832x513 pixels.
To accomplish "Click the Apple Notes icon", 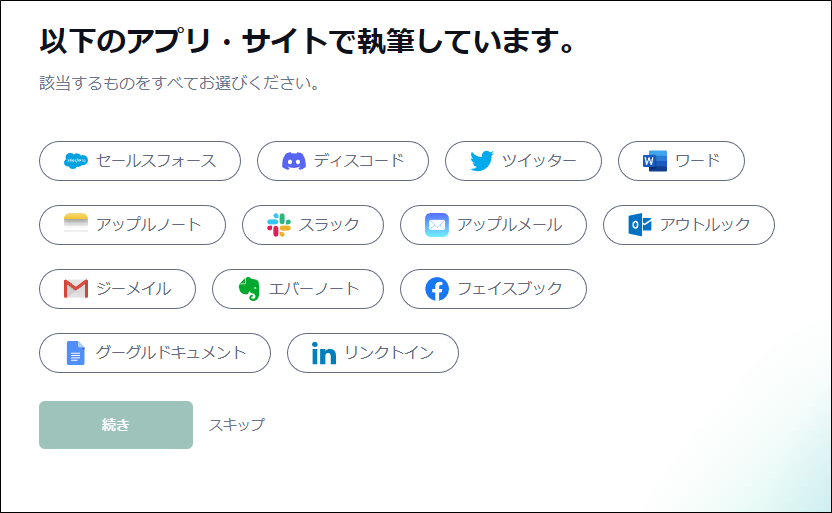I will click(76, 224).
